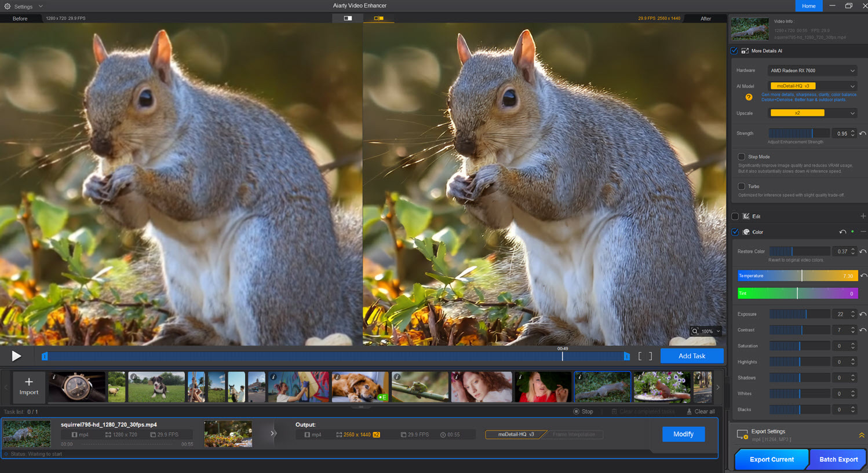Switch to split compare view icon
Image resolution: width=868 pixels, height=473 pixels.
click(x=378, y=19)
